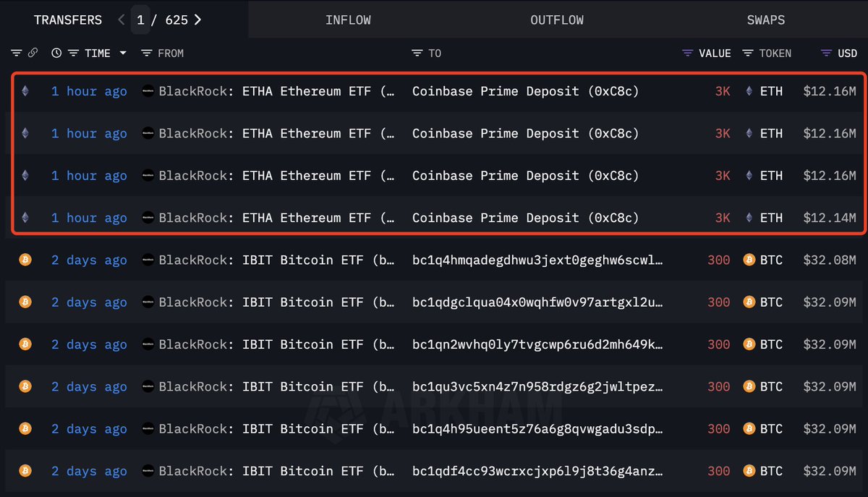Click Bitcoin chain icon on $32.08M row
The image size is (868, 497).
[x=25, y=260]
